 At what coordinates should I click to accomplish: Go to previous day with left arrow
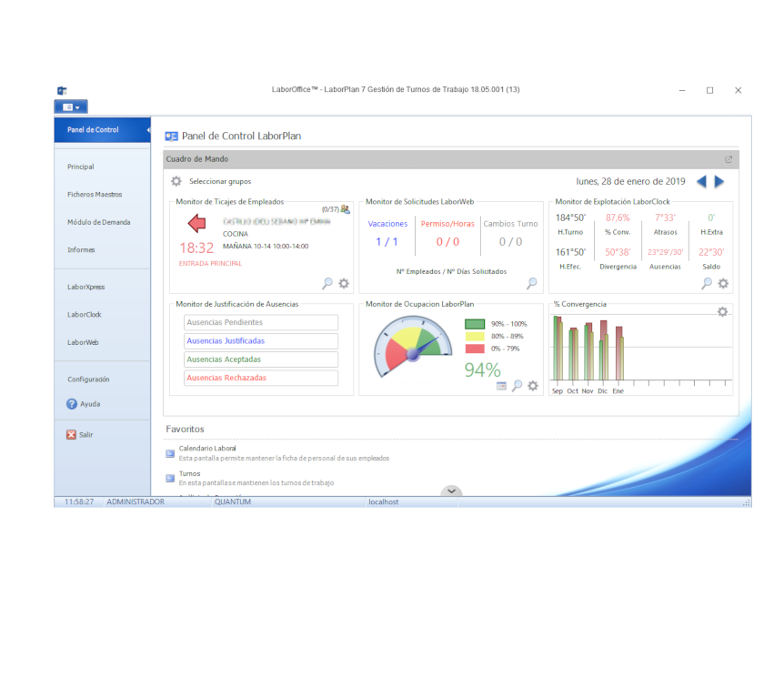tap(701, 181)
